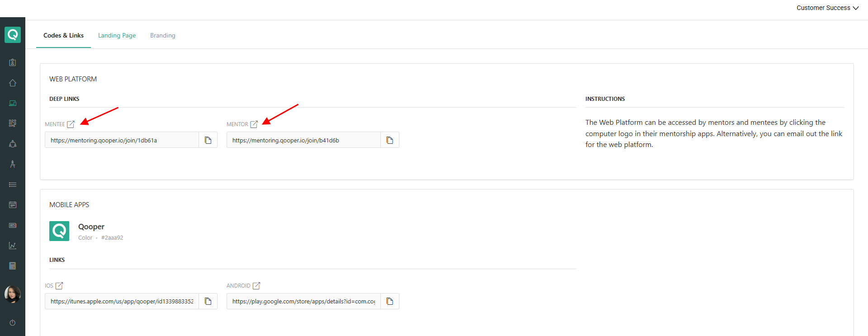Screen dimensions: 868x336
Task: Click the calculator icon in sidebar
Action: (x=13, y=266)
